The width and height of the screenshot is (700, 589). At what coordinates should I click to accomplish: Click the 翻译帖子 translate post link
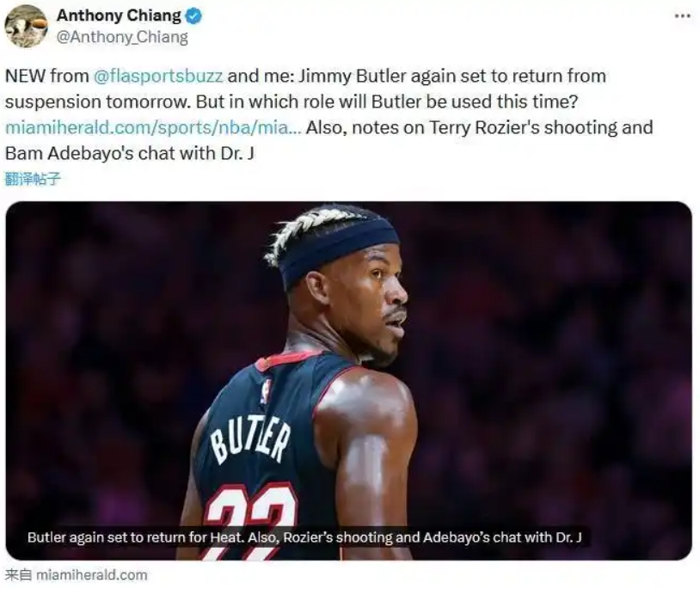tap(32, 179)
